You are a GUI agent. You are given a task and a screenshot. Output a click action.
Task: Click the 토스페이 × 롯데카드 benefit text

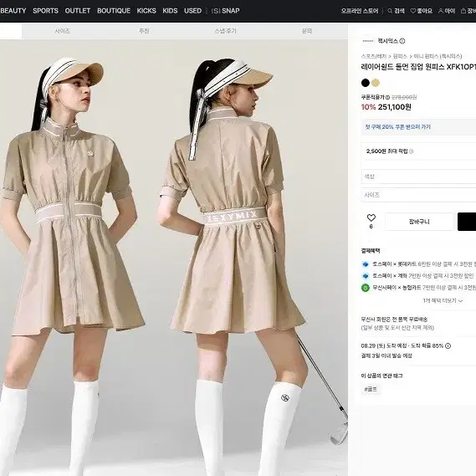coord(424,264)
